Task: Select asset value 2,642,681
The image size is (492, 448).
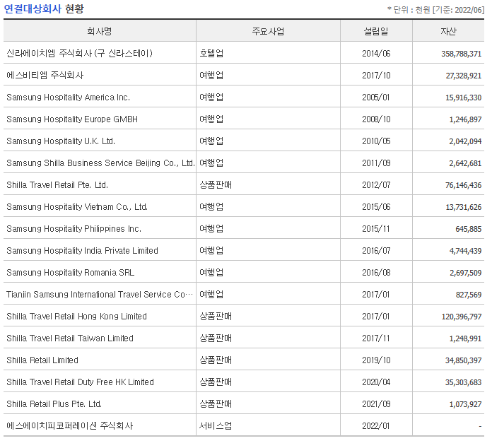Action: click(x=465, y=163)
